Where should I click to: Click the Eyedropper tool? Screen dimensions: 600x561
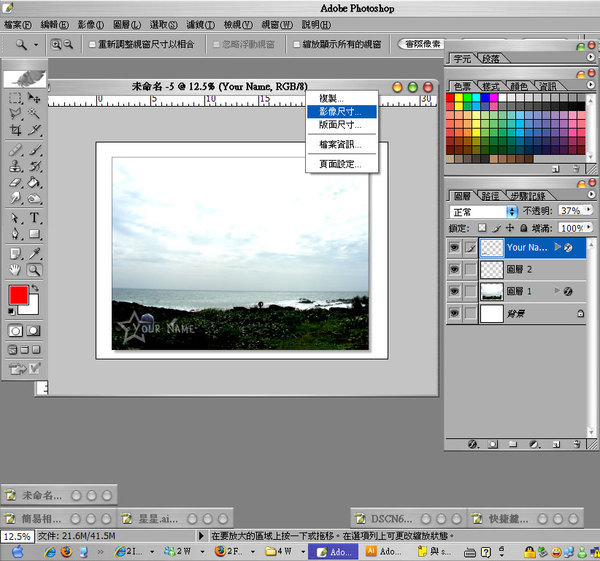tap(35, 252)
